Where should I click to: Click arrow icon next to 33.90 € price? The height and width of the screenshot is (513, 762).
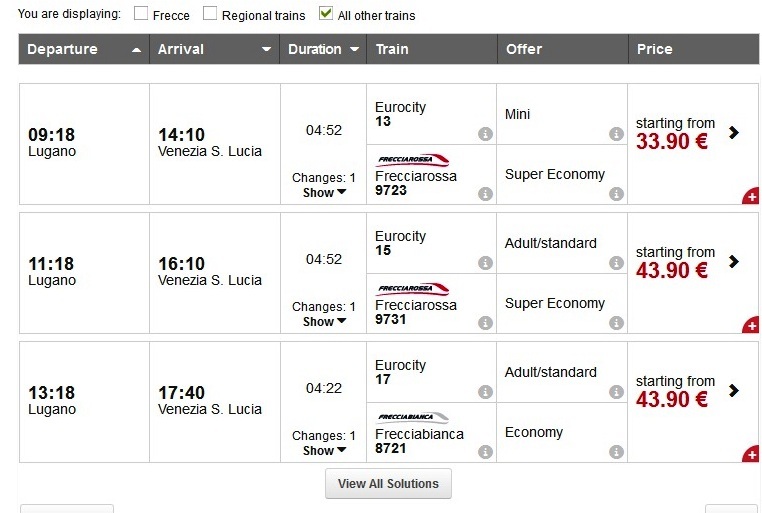tap(735, 132)
